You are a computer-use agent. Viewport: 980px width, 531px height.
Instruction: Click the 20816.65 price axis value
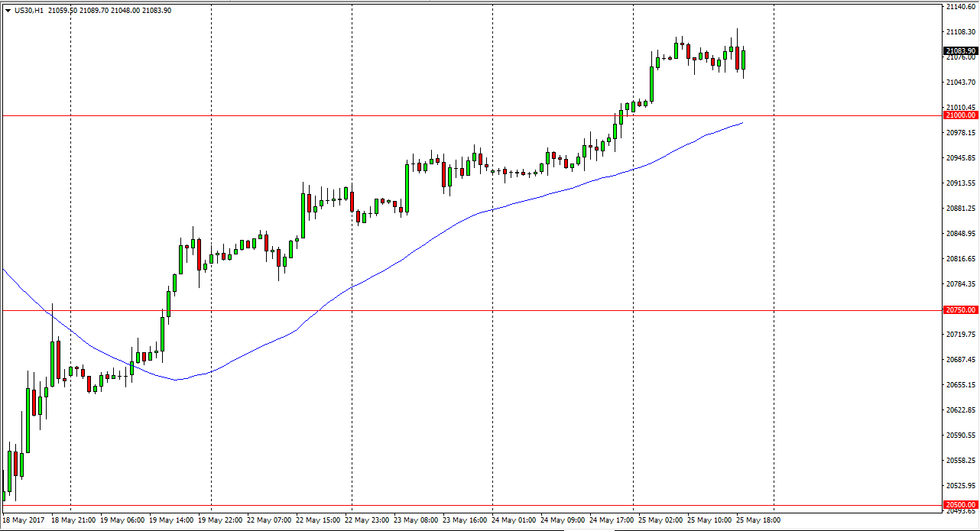point(960,259)
